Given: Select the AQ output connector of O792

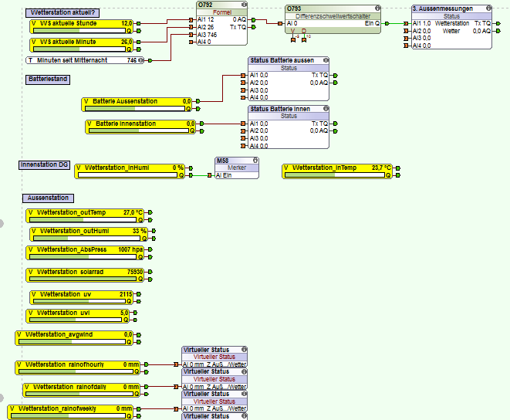Looking at the screenshot, I should pos(253,20).
